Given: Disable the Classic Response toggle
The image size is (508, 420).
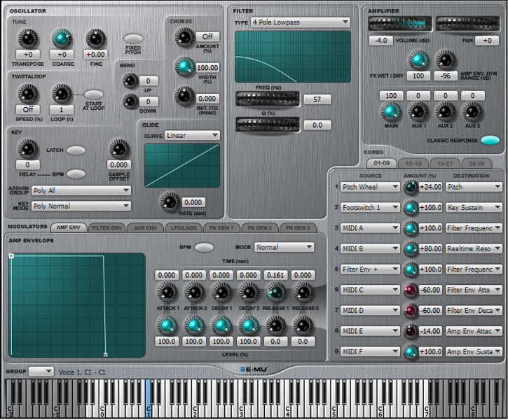Looking at the screenshot, I should (490, 140).
